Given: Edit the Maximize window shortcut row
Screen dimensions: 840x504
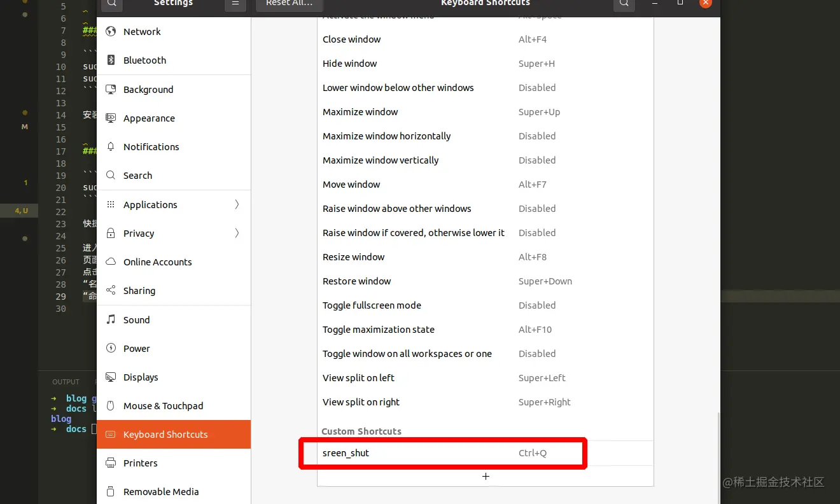Looking at the screenshot, I should point(486,112).
